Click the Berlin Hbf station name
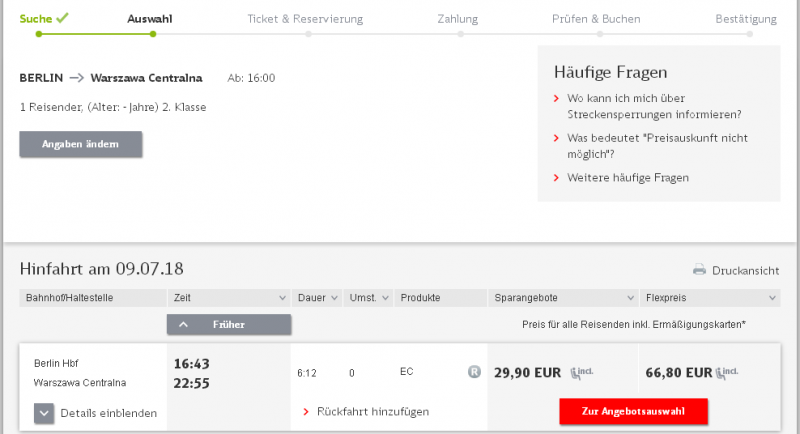Image resolution: width=800 pixels, height=434 pixels. [56, 363]
